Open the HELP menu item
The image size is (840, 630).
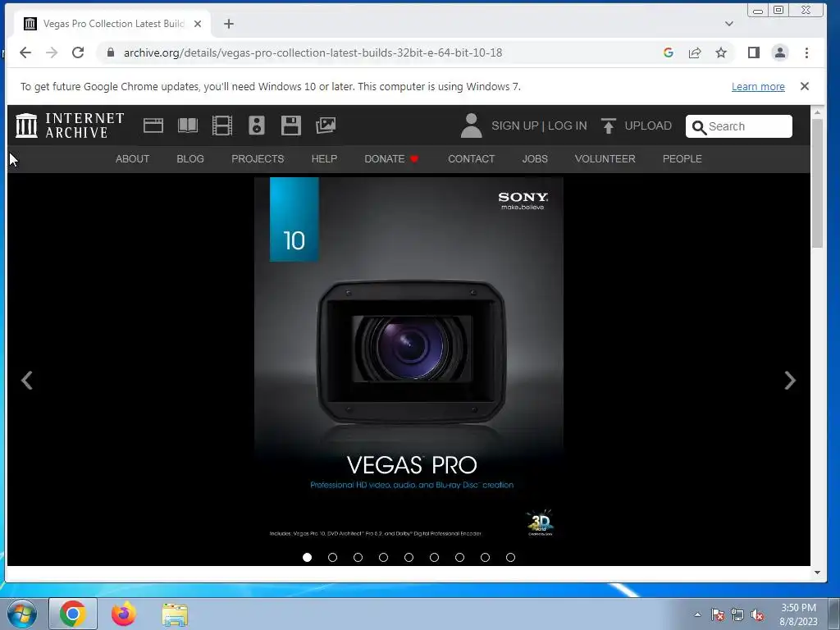(x=324, y=158)
